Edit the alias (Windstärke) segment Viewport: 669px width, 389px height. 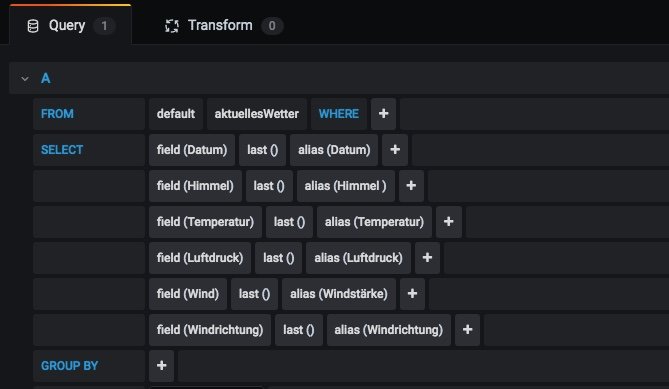tap(339, 293)
